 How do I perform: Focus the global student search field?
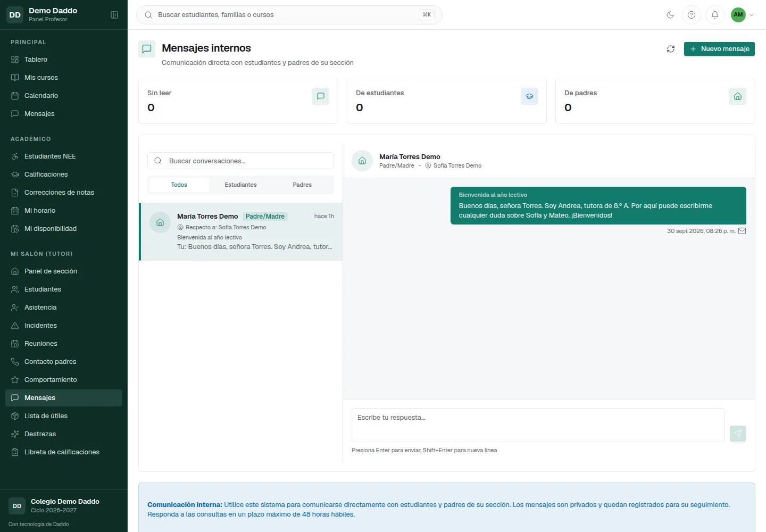pyautogui.click(x=289, y=15)
